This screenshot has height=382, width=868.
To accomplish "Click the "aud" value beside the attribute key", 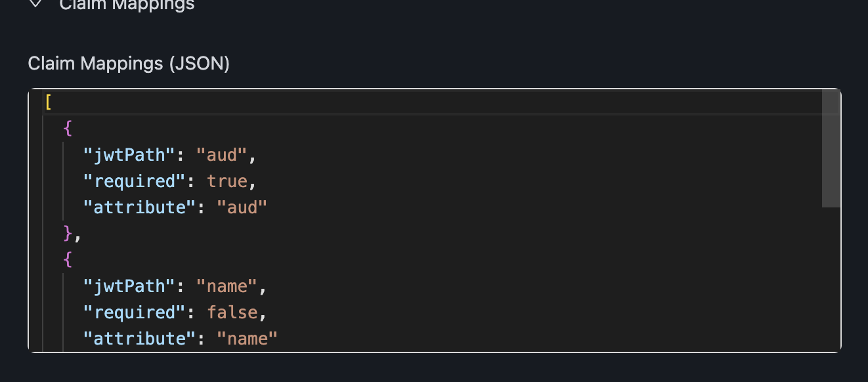I will [242, 207].
